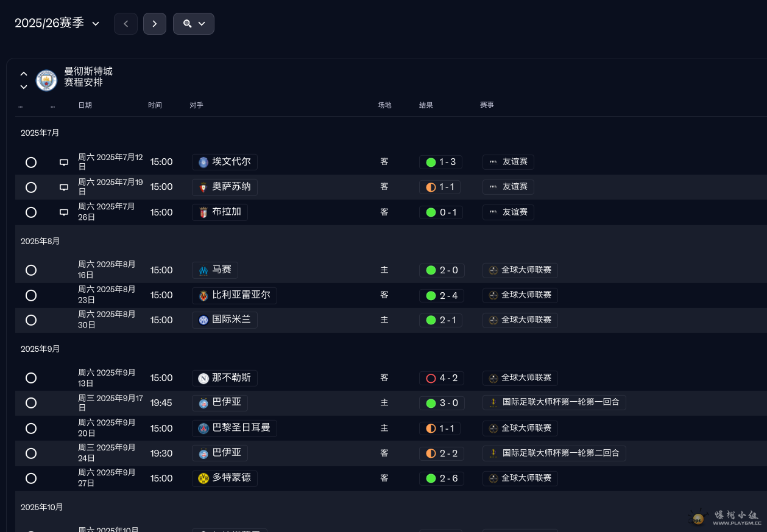The image size is (767, 532).
Task: Click the 巴黎圣日耳曼 club crest icon
Action: coord(203,429)
